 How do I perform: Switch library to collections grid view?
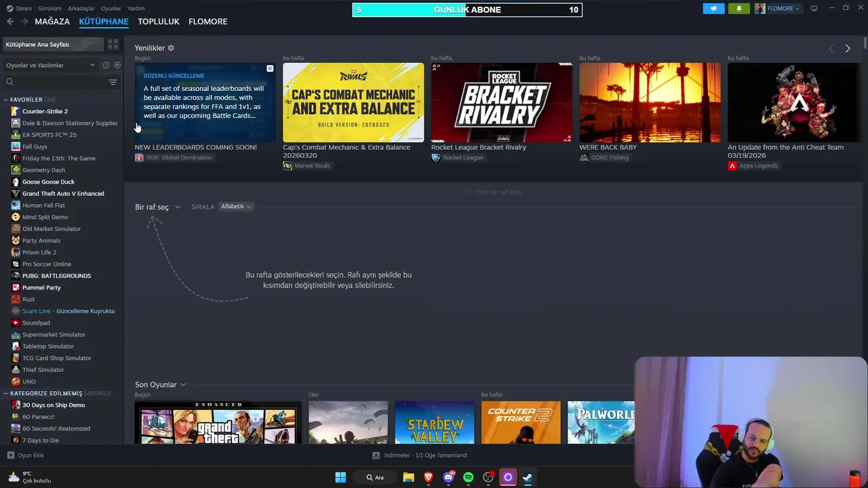(113, 44)
